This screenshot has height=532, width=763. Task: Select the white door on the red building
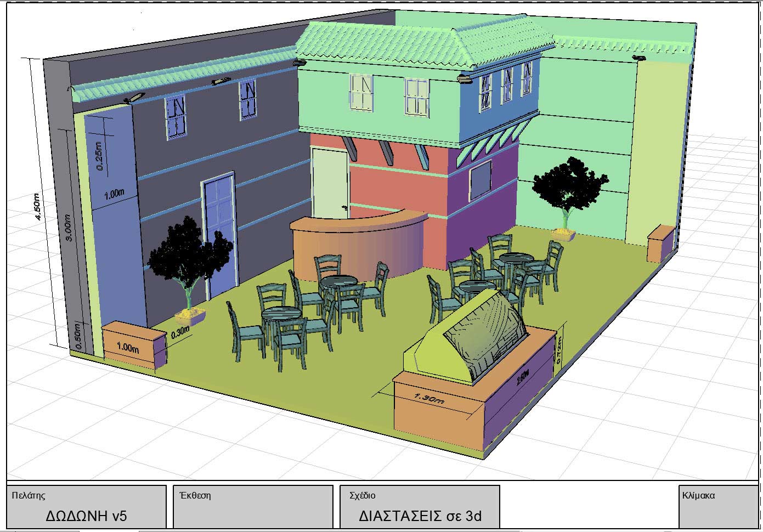pyautogui.click(x=330, y=183)
